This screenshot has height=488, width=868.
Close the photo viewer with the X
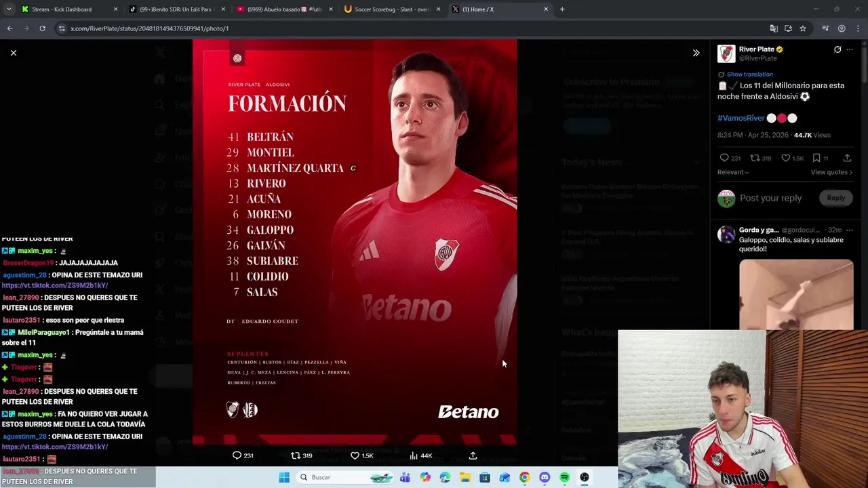(x=13, y=52)
